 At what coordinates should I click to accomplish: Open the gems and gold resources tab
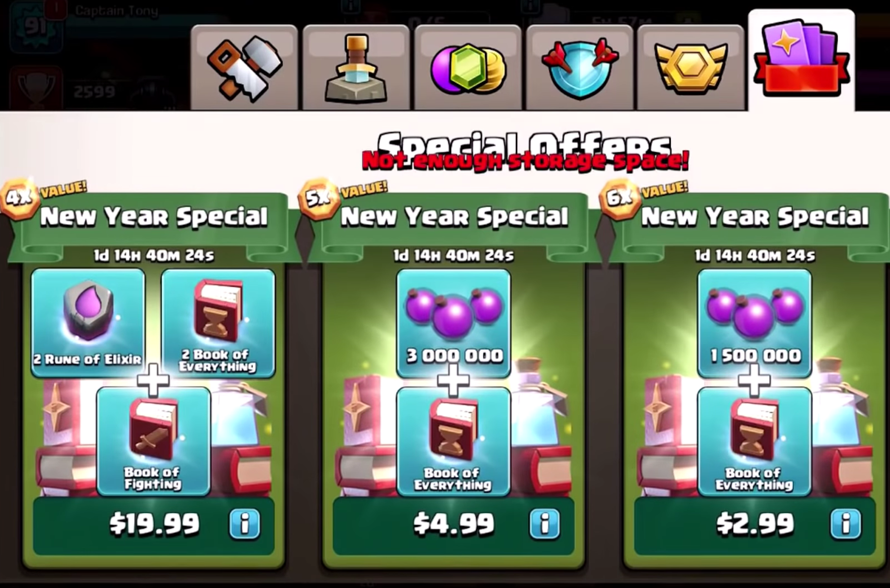(x=467, y=68)
